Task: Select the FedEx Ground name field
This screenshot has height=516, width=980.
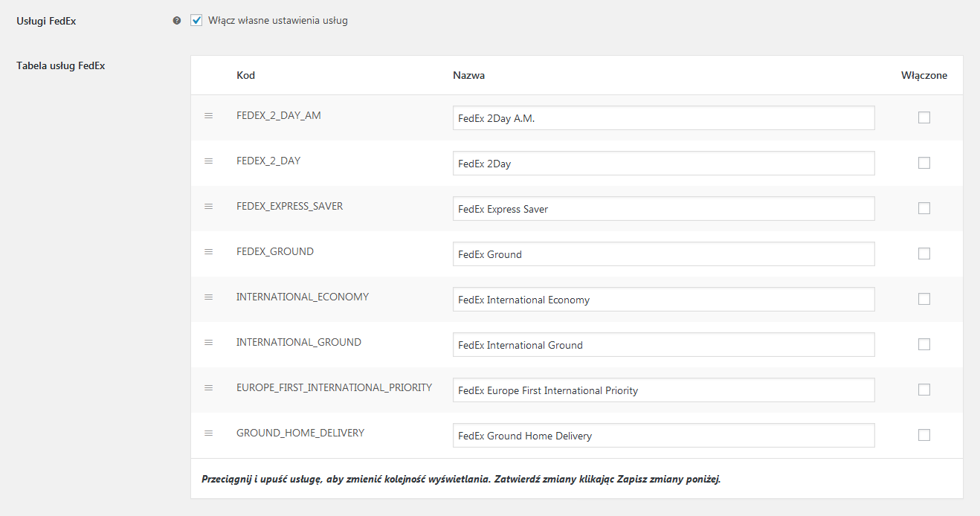Action: pyautogui.click(x=663, y=254)
